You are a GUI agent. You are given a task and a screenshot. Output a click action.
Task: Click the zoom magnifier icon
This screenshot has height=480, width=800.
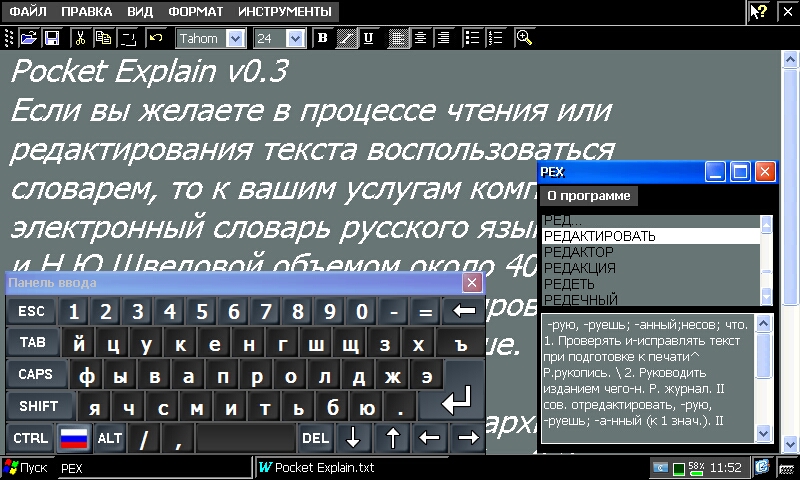524,38
